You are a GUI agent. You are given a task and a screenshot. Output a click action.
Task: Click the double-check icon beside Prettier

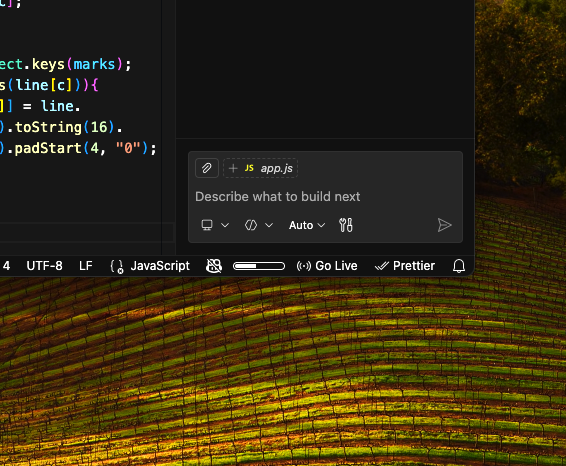point(382,266)
